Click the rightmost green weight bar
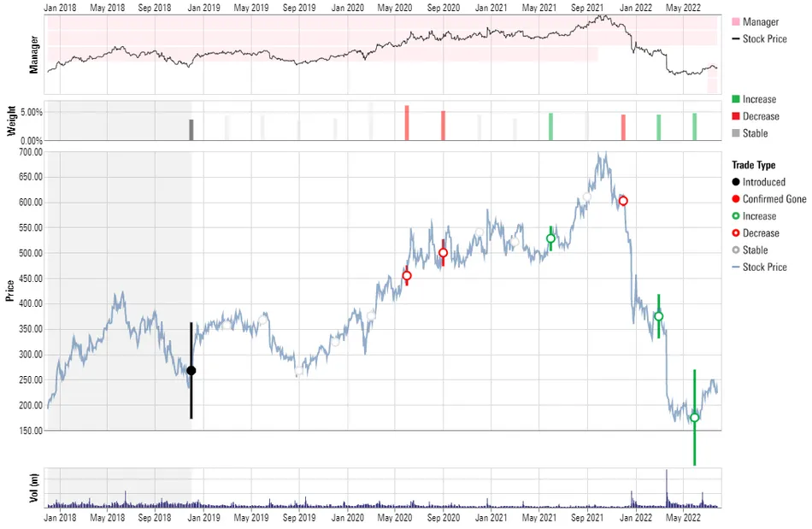Screen dimensions: 812x529 point(695,126)
